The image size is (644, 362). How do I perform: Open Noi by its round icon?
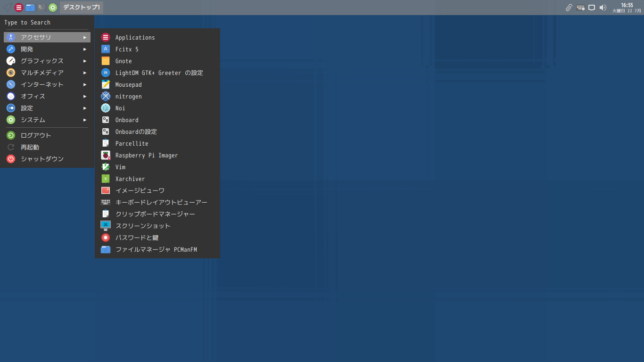click(x=106, y=108)
